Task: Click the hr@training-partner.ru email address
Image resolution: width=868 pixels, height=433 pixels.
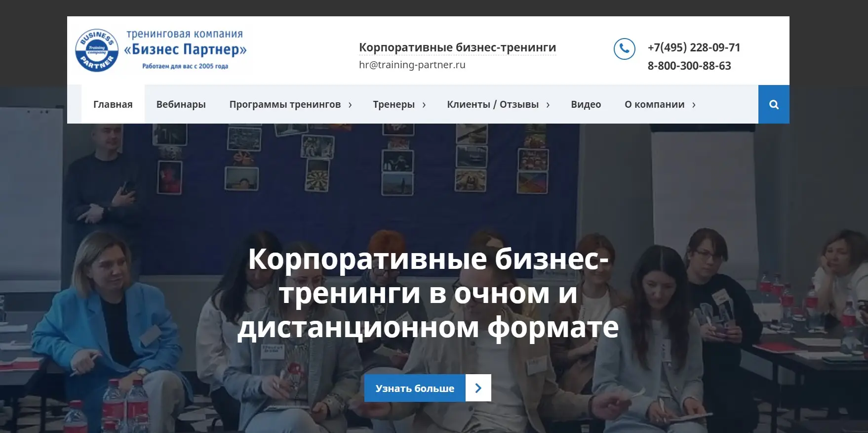Action: 412,65
